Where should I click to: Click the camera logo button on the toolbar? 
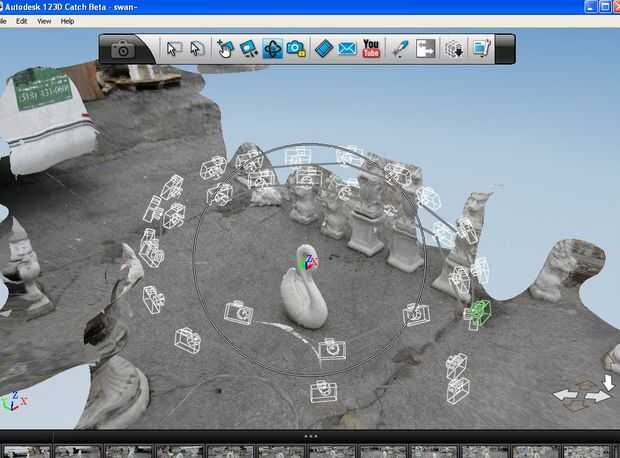[123, 49]
